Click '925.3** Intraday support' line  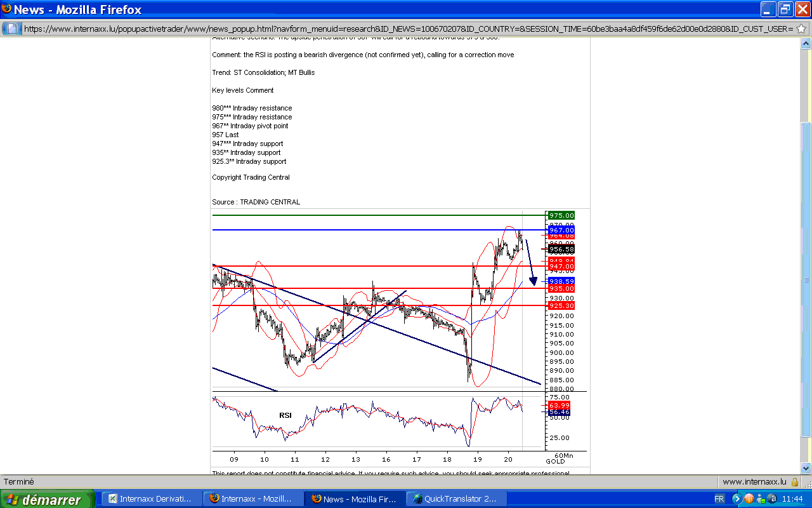click(249, 161)
